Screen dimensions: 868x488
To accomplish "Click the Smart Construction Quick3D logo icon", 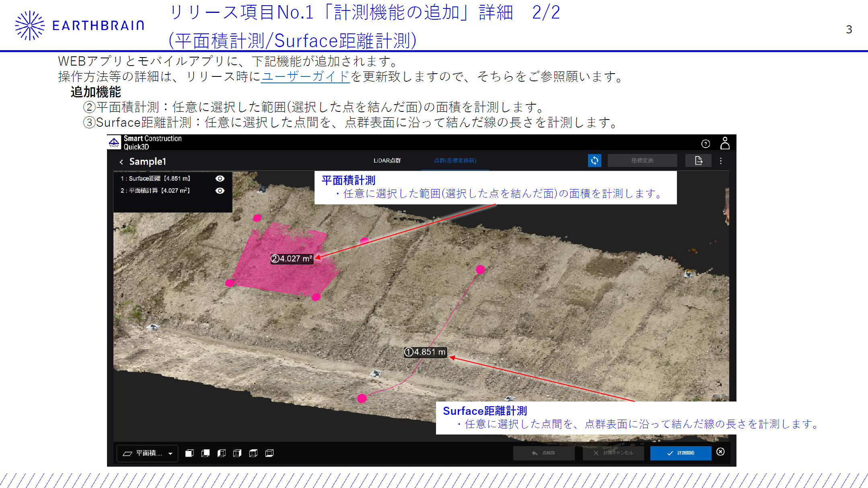I will pos(114,142).
